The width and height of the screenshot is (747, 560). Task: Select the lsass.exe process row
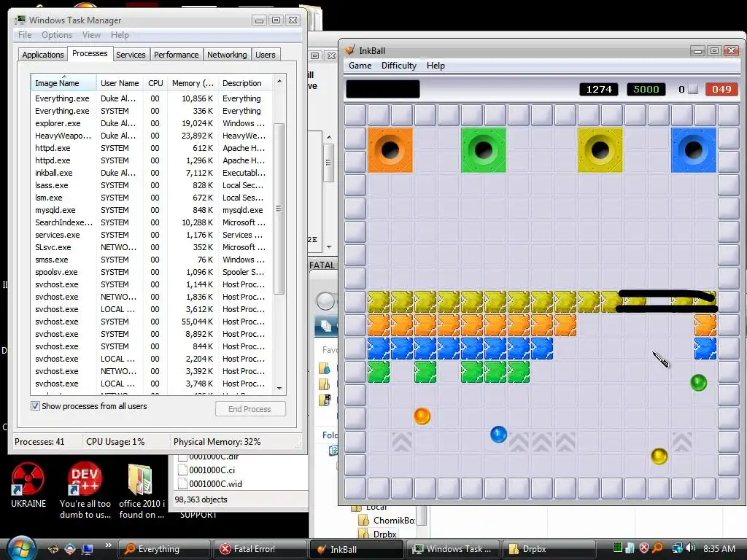click(152, 185)
